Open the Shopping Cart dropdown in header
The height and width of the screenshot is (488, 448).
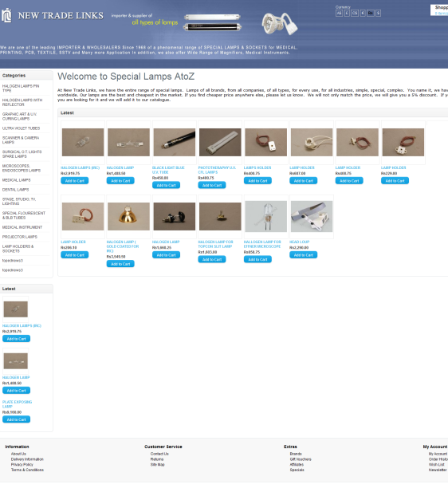point(439,10)
